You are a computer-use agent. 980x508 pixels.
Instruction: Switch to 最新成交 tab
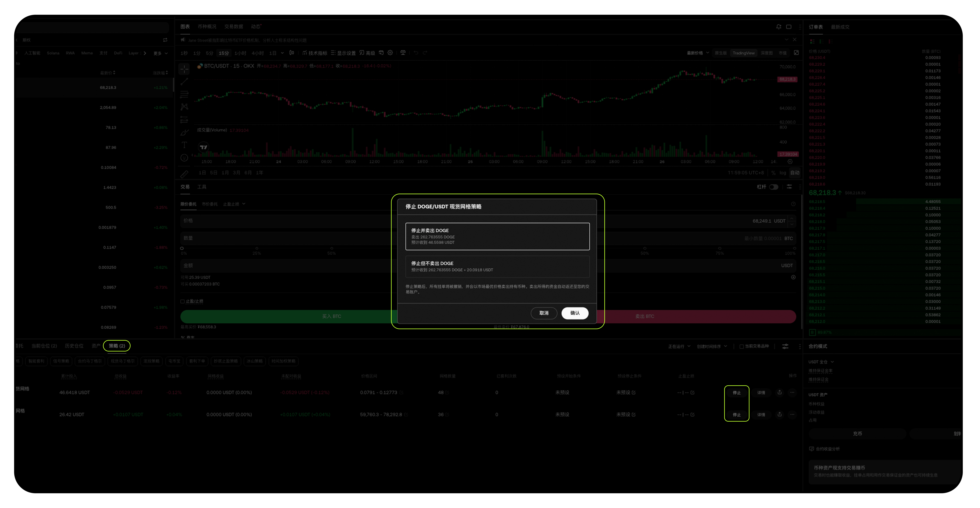840,27
